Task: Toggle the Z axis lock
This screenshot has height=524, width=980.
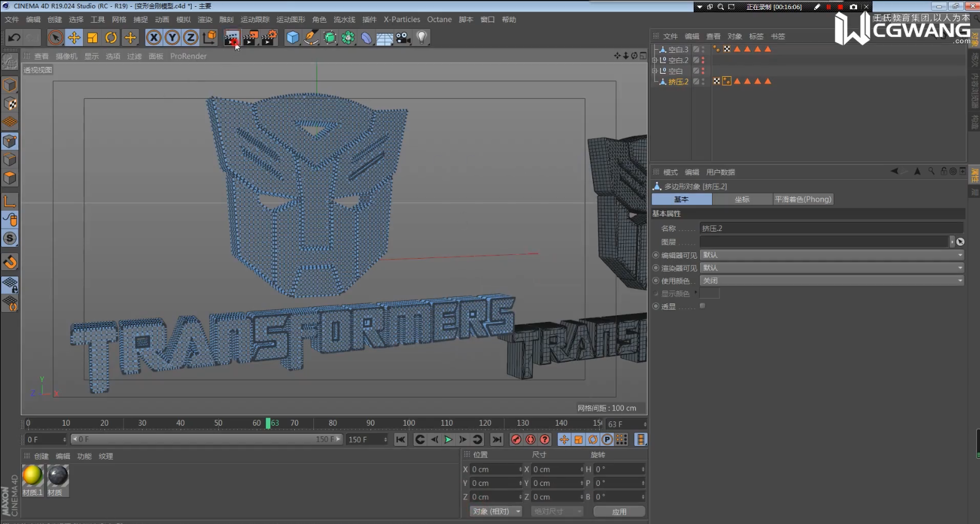Action: coord(191,37)
